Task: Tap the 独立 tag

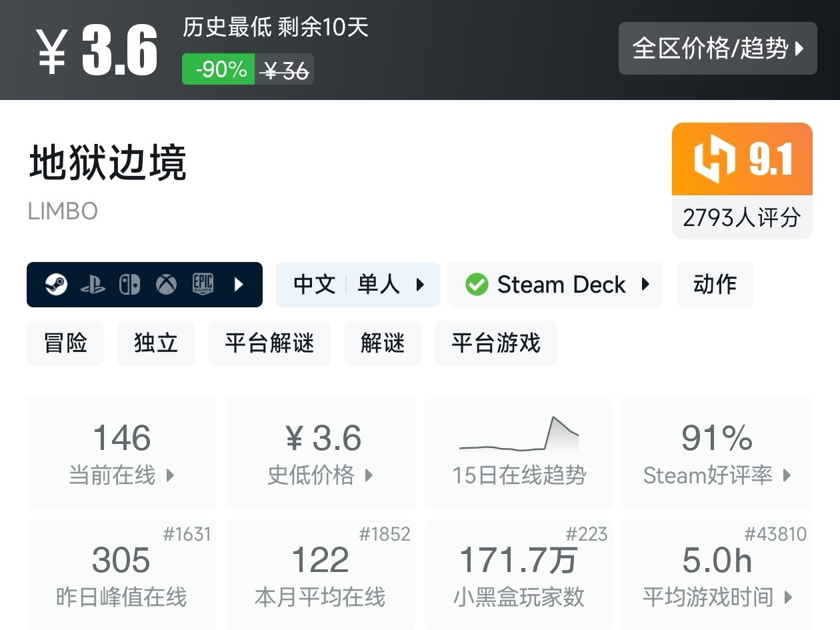Action: click(156, 343)
